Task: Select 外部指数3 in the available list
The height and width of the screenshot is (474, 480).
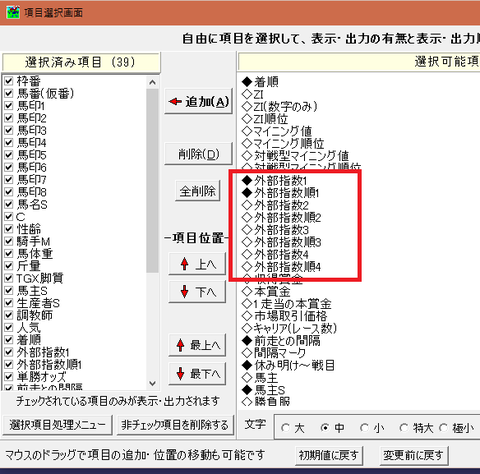Action: (x=275, y=230)
